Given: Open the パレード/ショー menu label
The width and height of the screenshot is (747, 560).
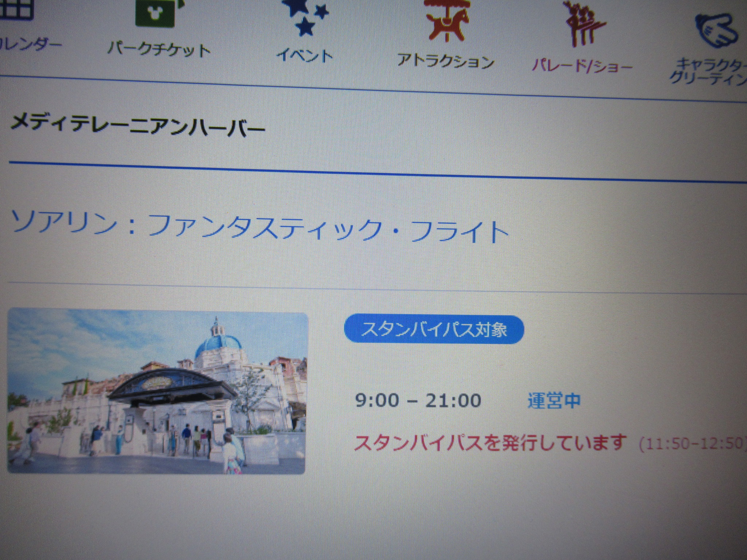Looking at the screenshot, I should (582, 67).
